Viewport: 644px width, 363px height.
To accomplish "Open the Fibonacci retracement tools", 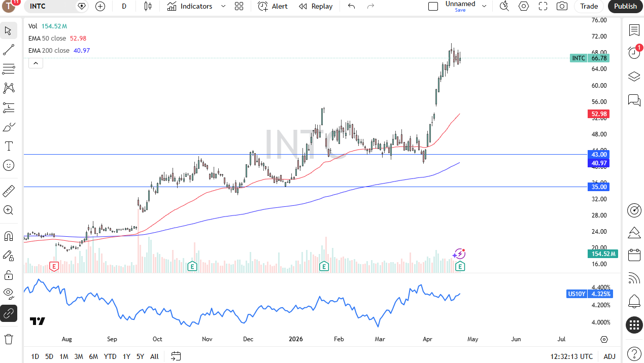I will pos(9,69).
